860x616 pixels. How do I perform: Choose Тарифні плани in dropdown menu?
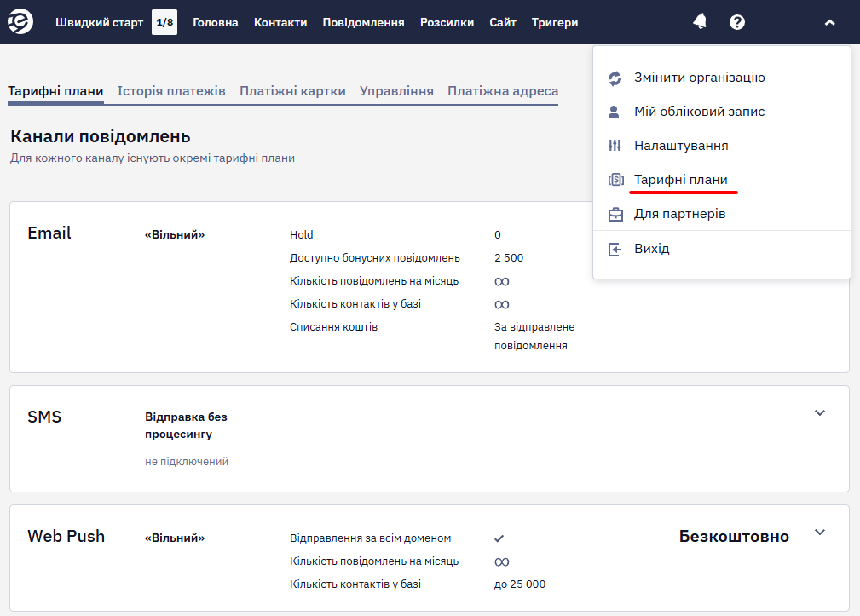pos(681,180)
